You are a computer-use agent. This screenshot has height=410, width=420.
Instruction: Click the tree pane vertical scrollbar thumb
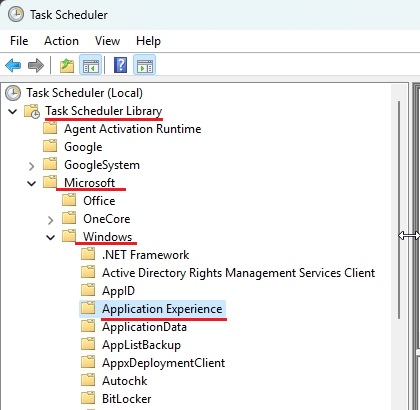point(399,210)
